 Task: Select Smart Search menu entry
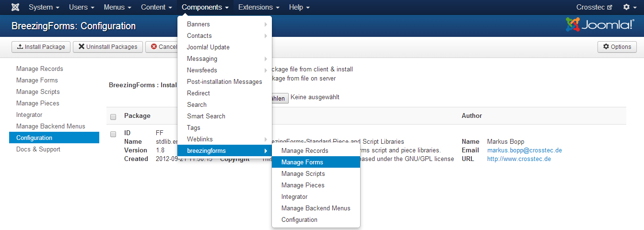click(x=224, y=116)
